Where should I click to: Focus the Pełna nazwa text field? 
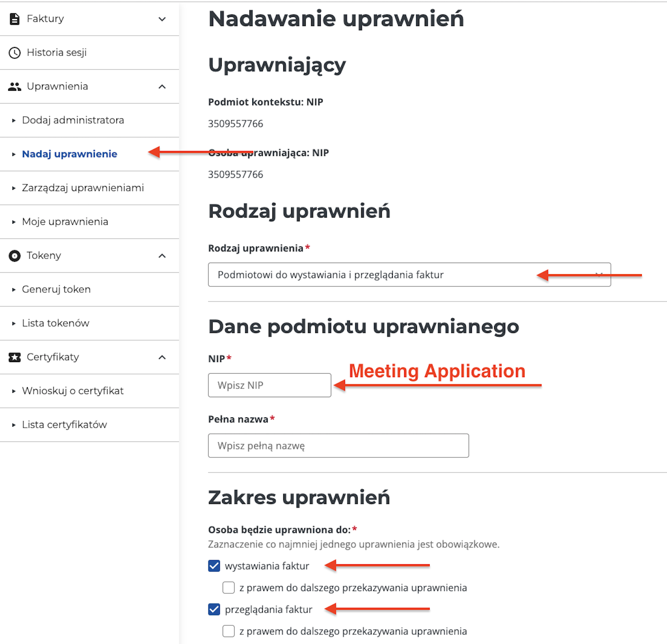coord(338,446)
